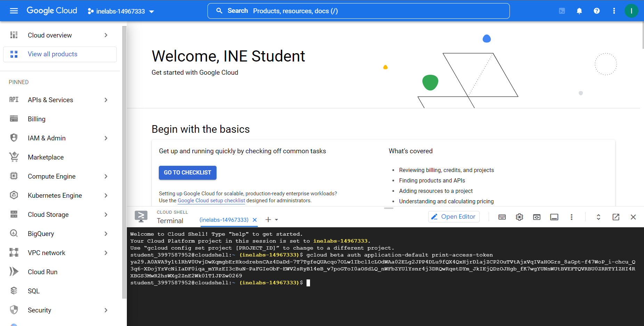Click Open Editor button

coord(454,217)
